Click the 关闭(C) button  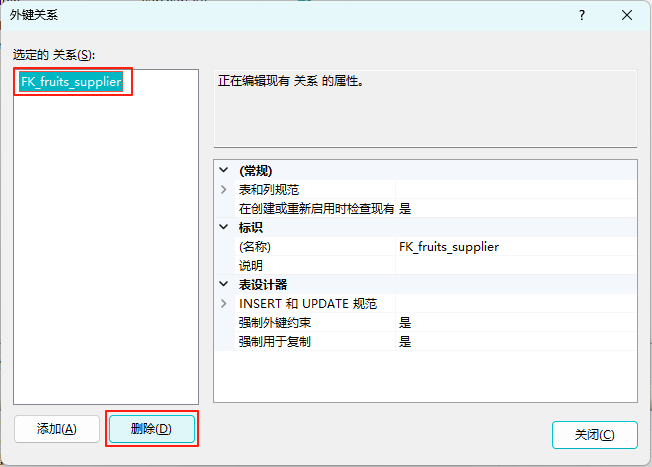tap(595, 435)
